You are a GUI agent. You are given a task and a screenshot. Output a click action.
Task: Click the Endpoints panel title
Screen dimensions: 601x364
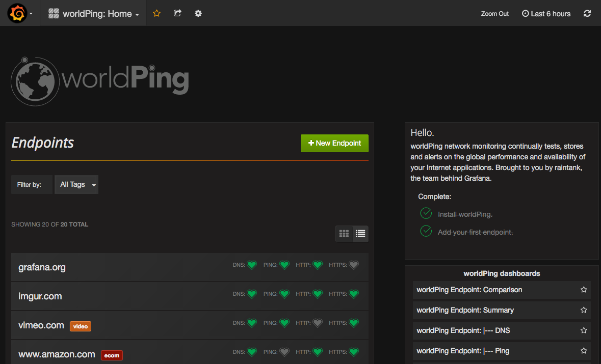pos(42,143)
